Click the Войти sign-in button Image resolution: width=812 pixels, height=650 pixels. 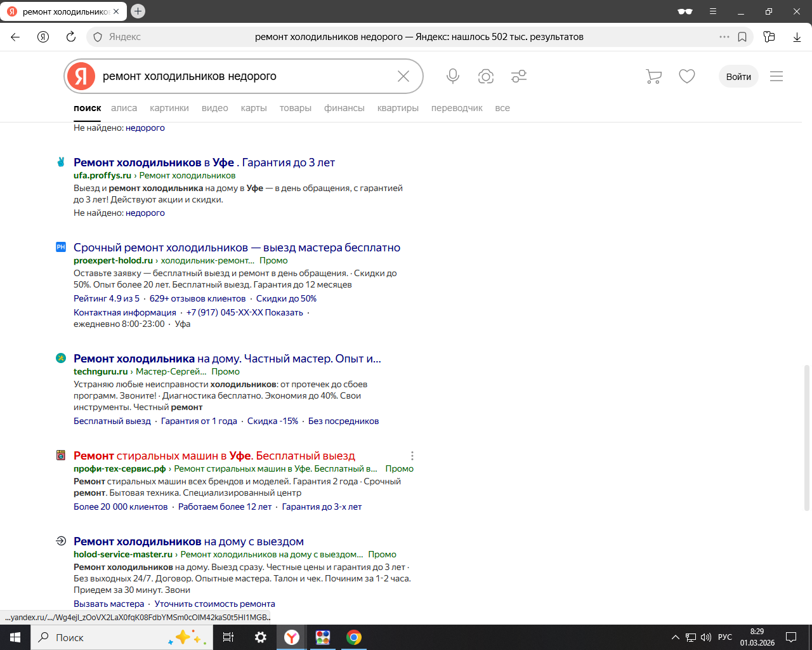738,76
